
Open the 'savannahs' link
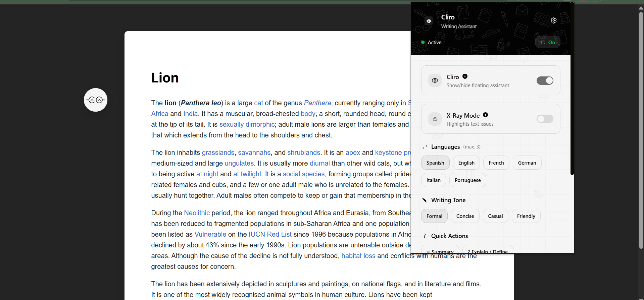tap(254, 153)
